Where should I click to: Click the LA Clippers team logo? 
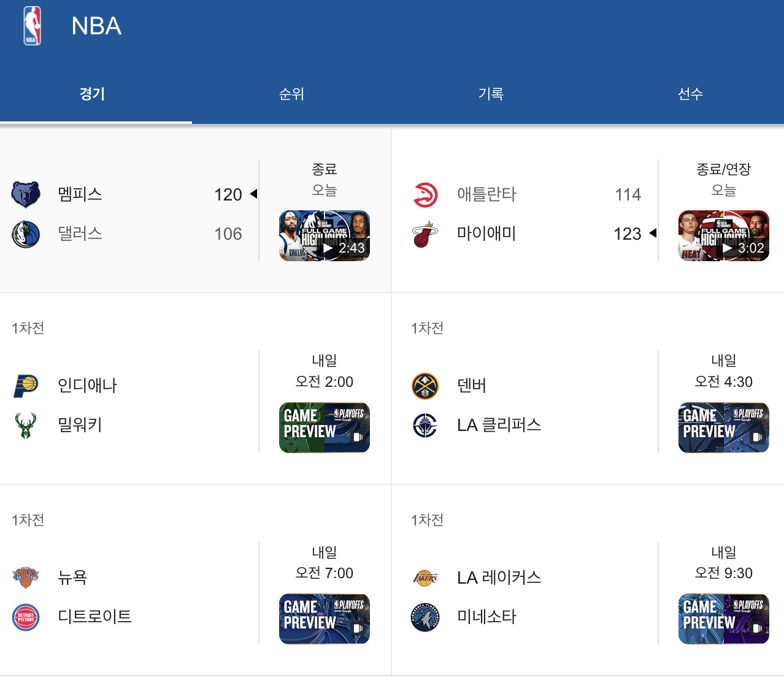tap(425, 425)
